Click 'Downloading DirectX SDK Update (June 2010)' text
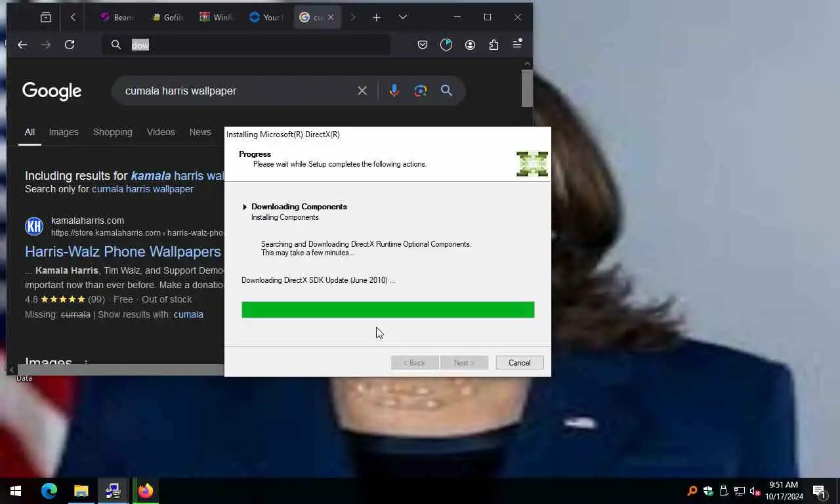The image size is (840, 504). [318, 280]
